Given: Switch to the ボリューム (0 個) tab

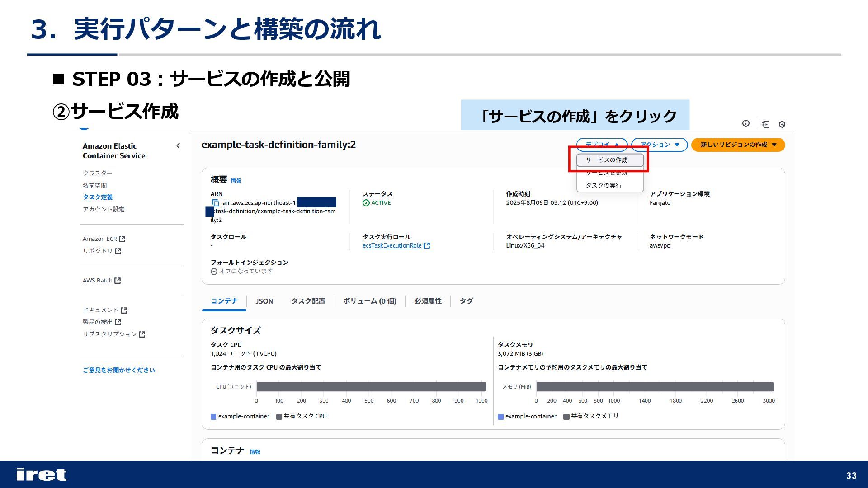Looking at the screenshot, I should tap(369, 301).
